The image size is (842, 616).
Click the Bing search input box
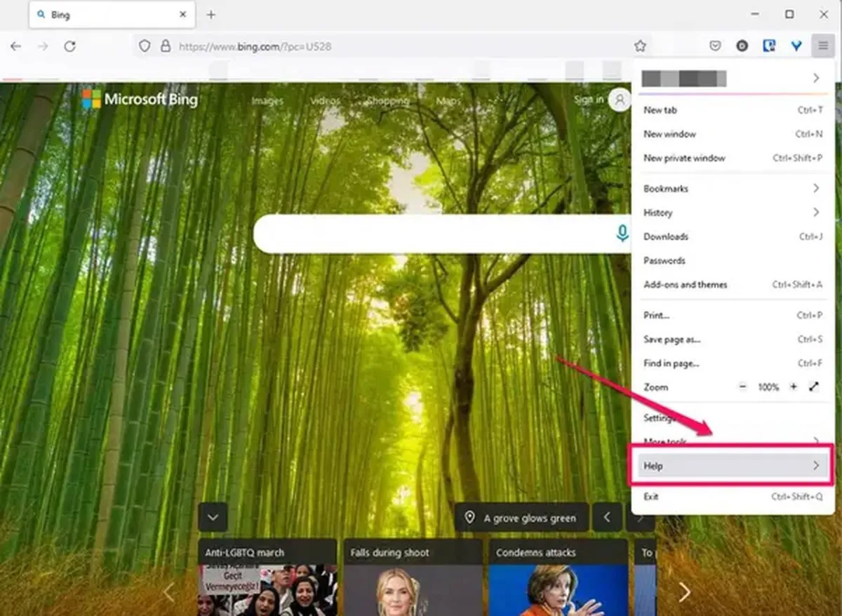435,234
